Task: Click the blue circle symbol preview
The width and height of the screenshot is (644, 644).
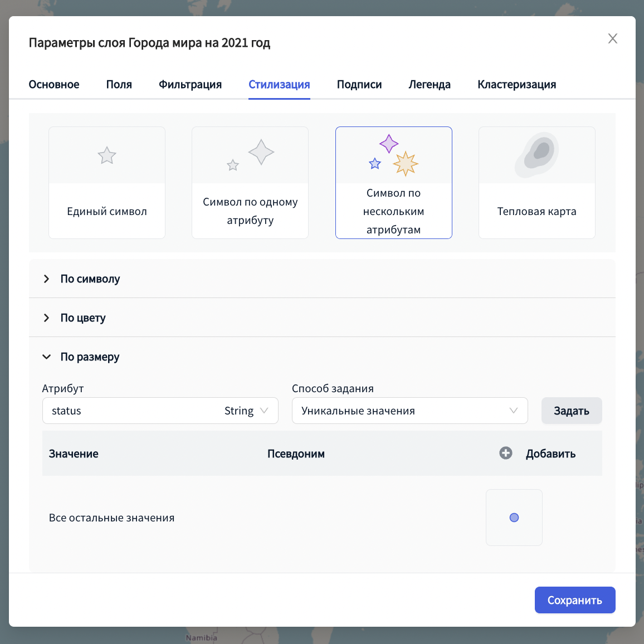Action: [514, 518]
